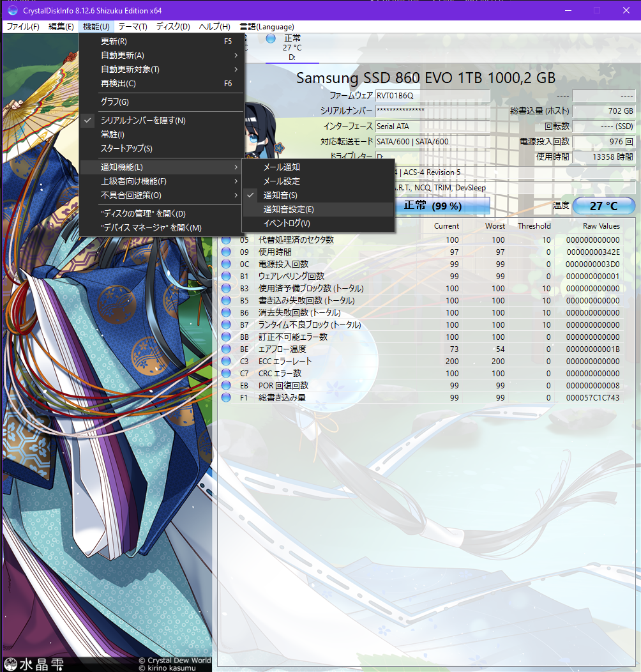This screenshot has height=672, width=641.
Task: Open "ディスクの管理" を開く(D)
Action: [162, 213]
